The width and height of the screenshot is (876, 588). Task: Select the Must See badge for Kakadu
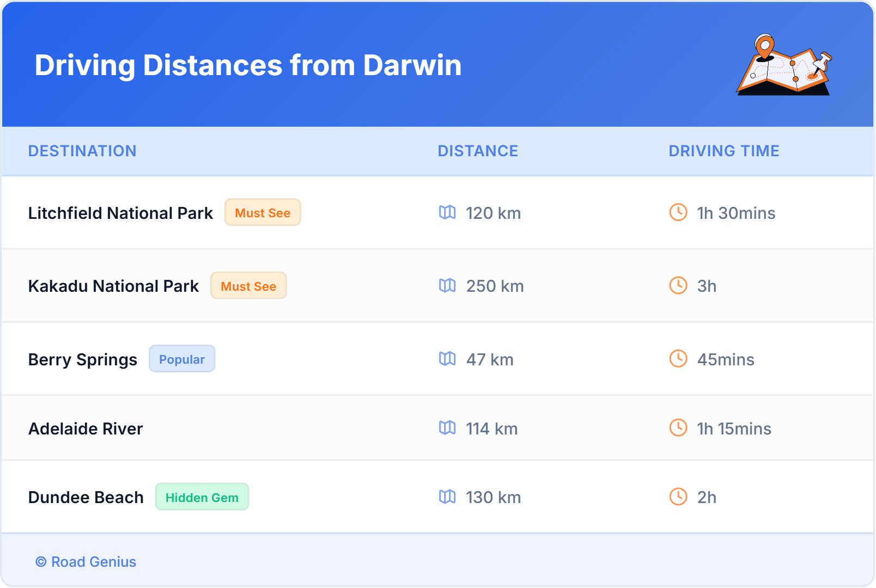248,286
